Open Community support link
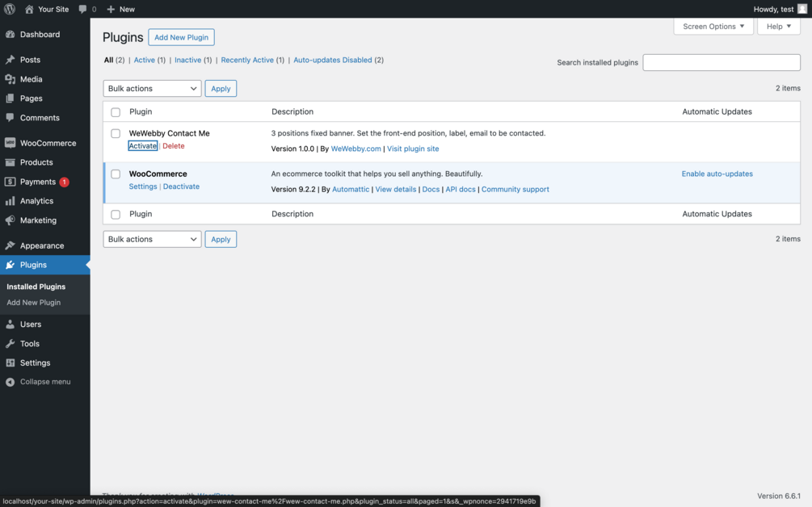 pyautogui.click(x=515, y=190)
